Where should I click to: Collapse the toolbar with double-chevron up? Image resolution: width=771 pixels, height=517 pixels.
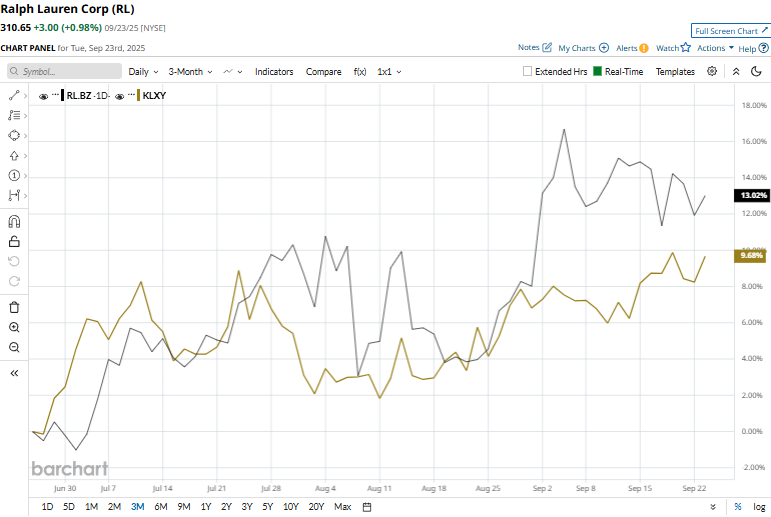pos(736,71)
